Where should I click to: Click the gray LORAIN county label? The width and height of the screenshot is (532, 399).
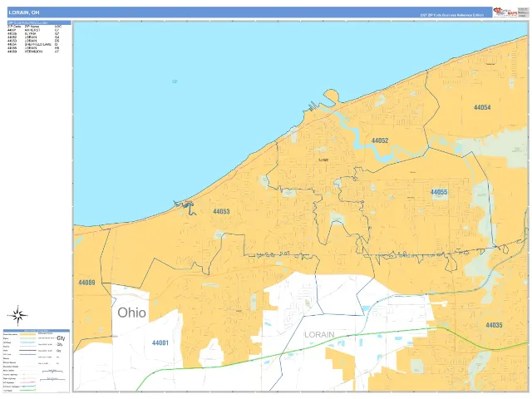[319, 335]
